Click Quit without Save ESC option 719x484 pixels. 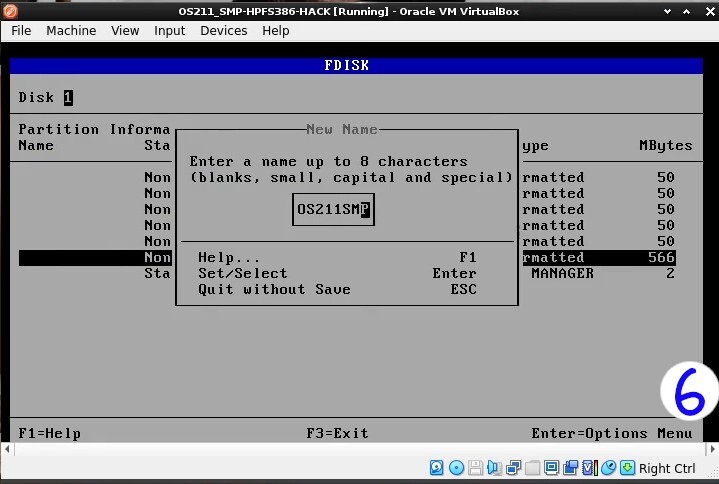tap(337, 290)
